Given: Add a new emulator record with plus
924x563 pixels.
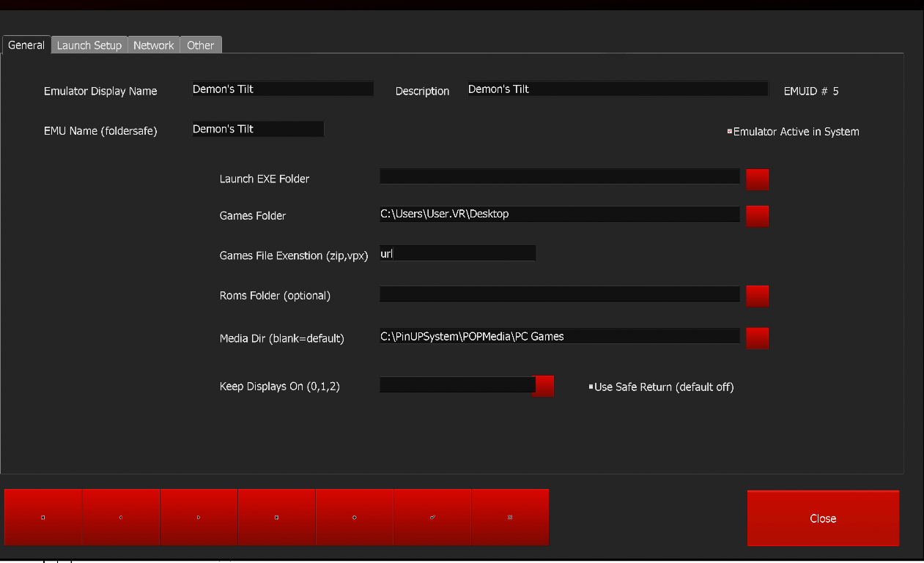Looking at the screenshot, I should [x=355, y=517].
